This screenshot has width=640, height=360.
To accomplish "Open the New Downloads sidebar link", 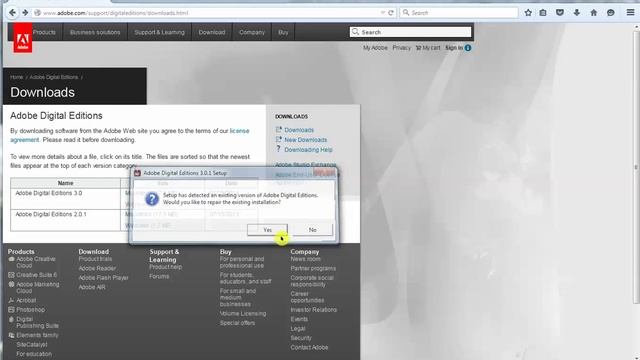I will click(305, 140).
